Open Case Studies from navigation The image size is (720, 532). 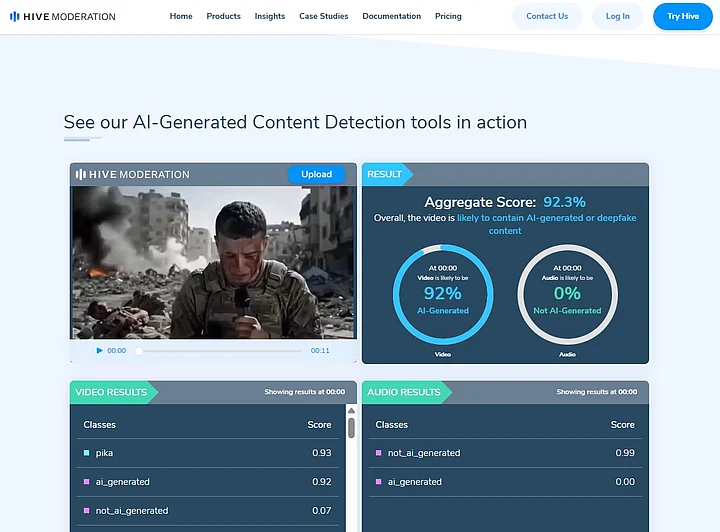coord(323,17)
